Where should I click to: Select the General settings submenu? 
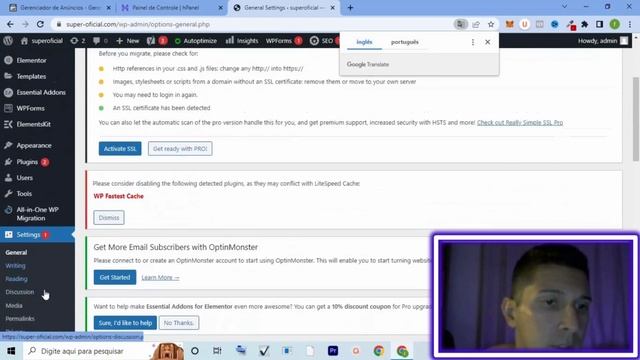pyautogui.click(x=16, y=252)
